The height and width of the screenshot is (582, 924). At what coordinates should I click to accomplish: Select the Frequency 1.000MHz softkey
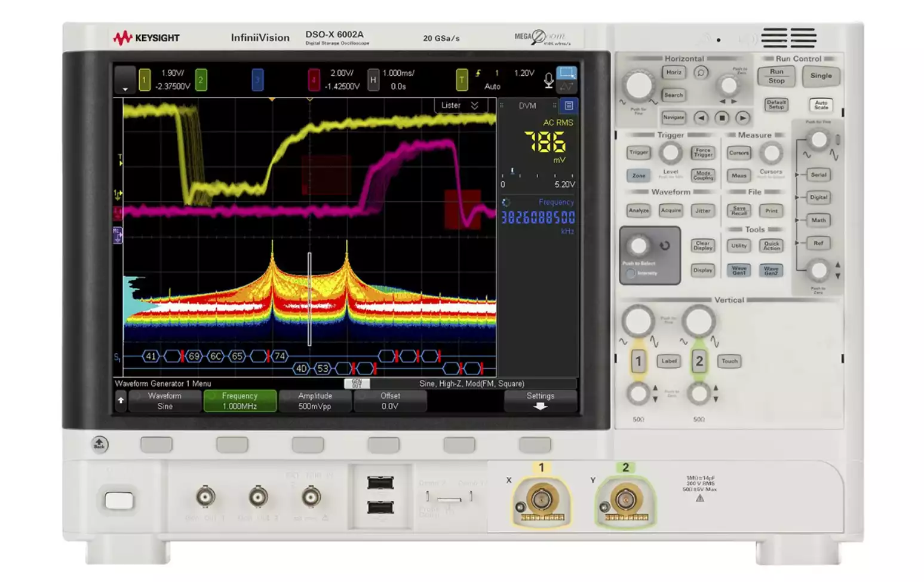(x=240, y=401)
